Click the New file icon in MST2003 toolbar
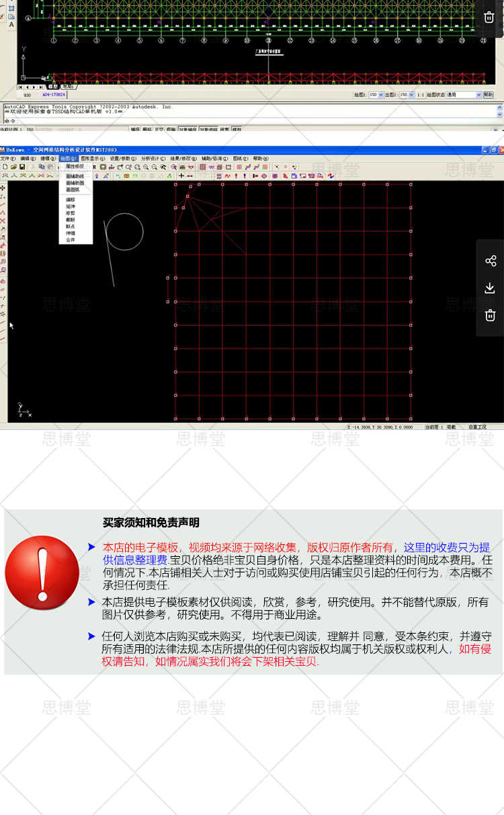This screenshot has height=815, width=504. click(5, 167)
